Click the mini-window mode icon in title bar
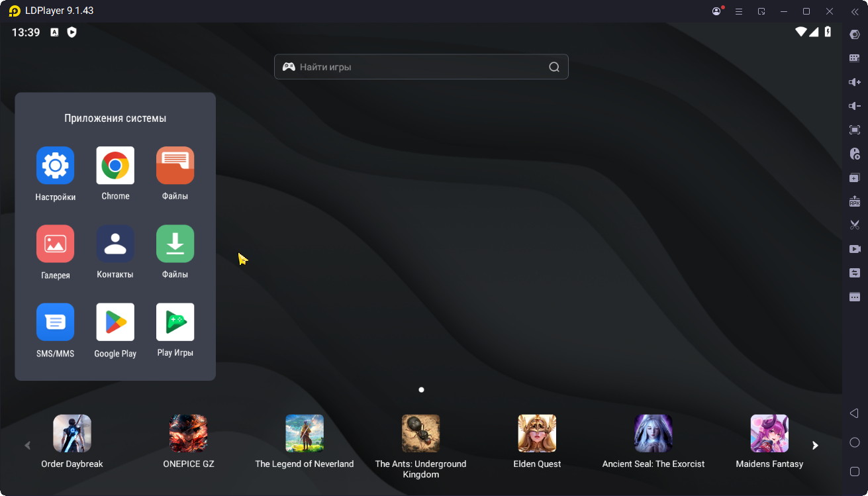 [761, 11]
